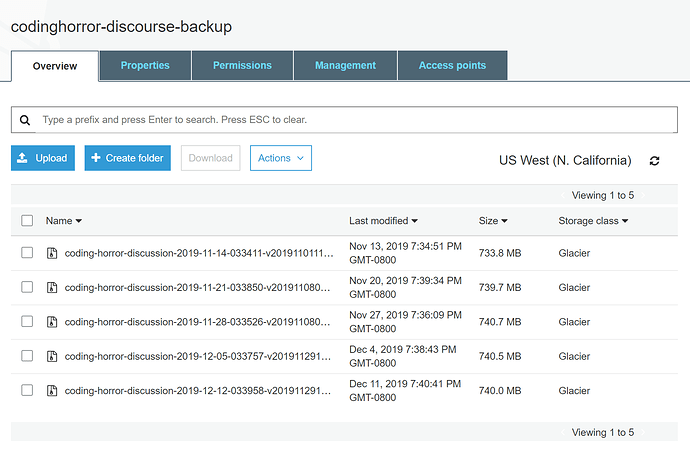This screenshot has height=452, width=690.
Task: Click Glacier class in 2019-11-14 row
Action: tap(574, 254)
